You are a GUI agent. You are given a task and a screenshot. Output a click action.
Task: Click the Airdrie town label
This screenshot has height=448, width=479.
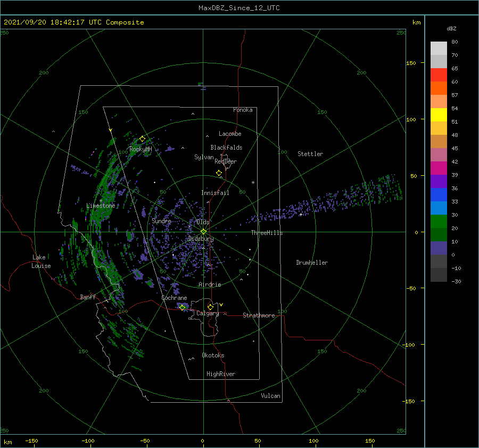click(210, 284)
